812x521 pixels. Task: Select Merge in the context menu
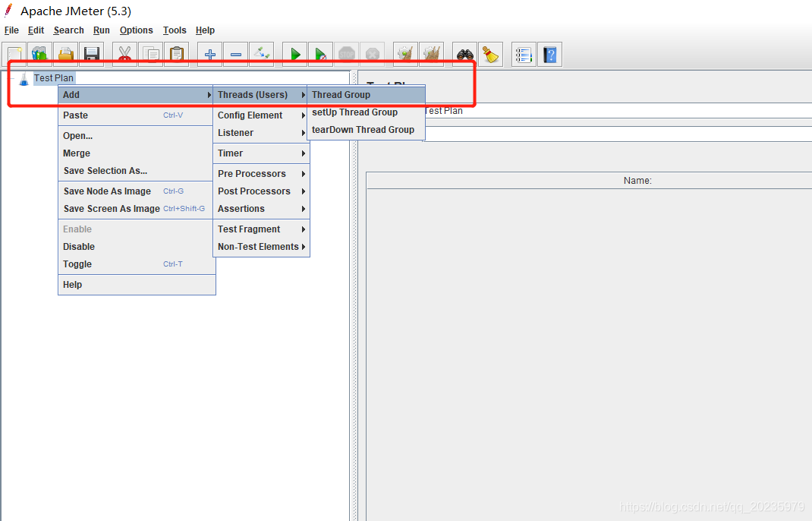[137, 153]
